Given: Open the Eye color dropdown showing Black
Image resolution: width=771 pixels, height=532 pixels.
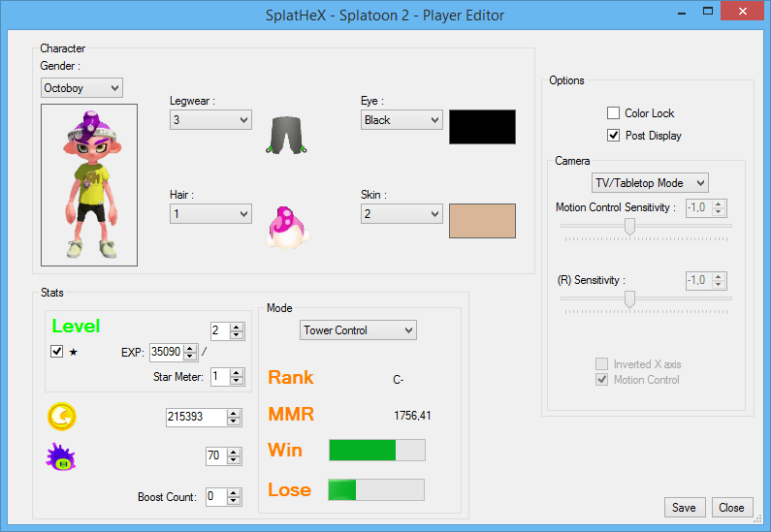Looking at the screenshot, I should [402, 120].
